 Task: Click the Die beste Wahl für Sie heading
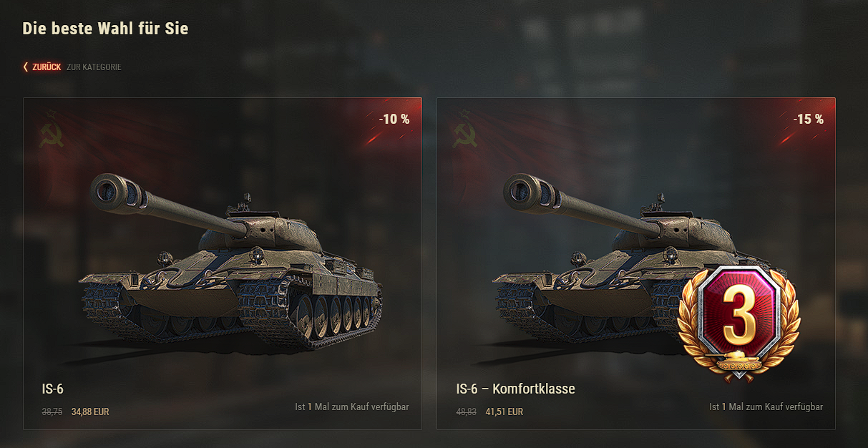(x=105, y=29)
